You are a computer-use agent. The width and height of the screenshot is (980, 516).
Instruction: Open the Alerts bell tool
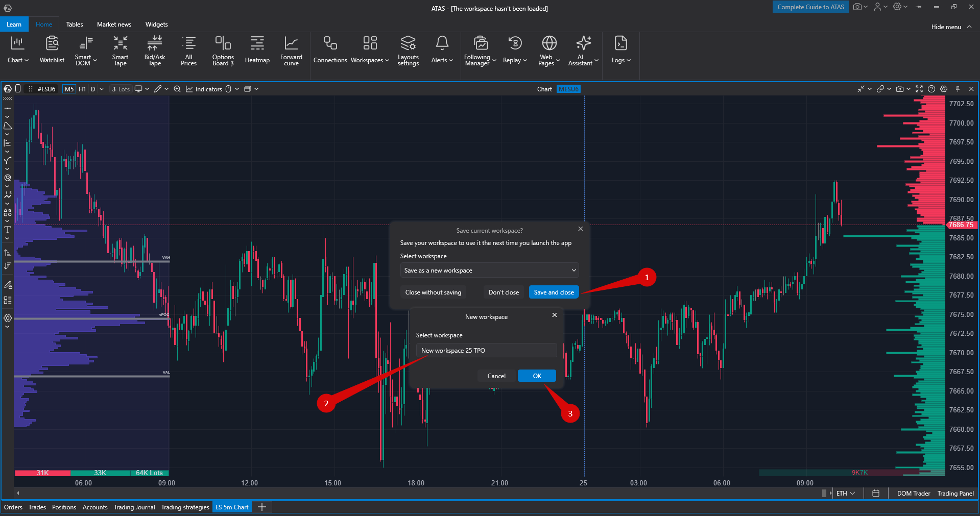click(442, 50)
